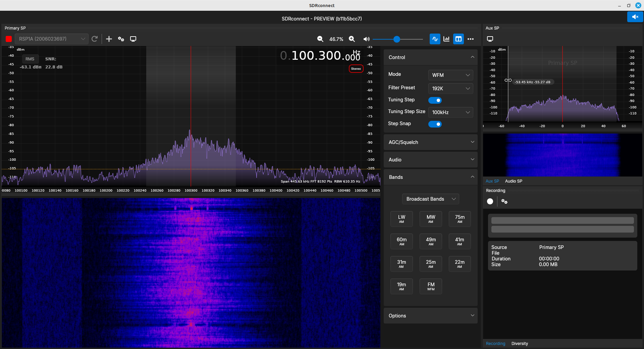This screenshot has width=644, height=349.
Task: Expand the AGC/Squelch section
Action: point(431,142)
